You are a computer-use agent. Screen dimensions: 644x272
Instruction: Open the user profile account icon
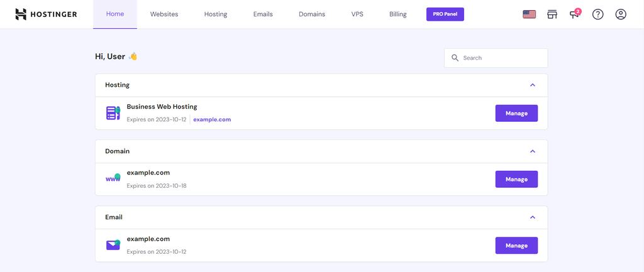point(621,14)
